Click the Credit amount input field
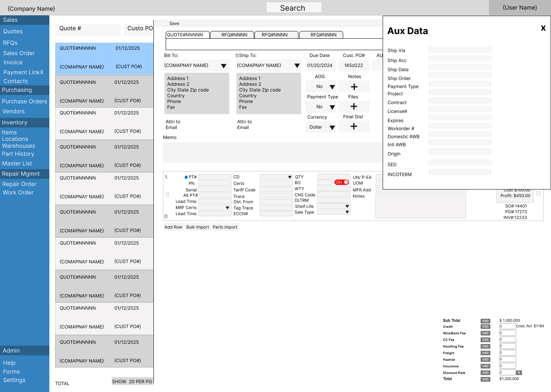This screenshot has width=551, height=392. click(507, 327)
